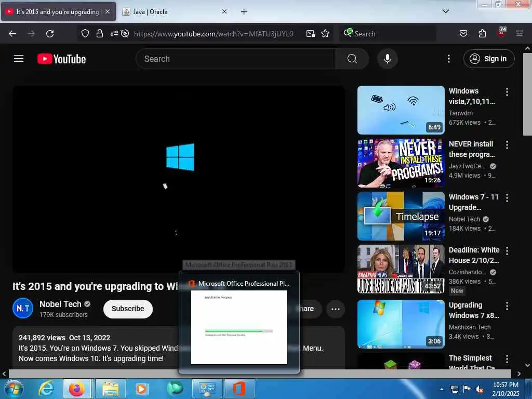Image resolution: width=532 pixels, height=399 pixels.
Task: Click the video player area
Action: [x=179, y=179]
